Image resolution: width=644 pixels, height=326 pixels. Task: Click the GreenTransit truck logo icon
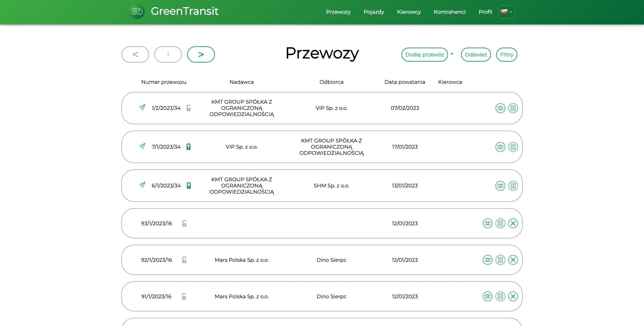(x=137, y=12)
